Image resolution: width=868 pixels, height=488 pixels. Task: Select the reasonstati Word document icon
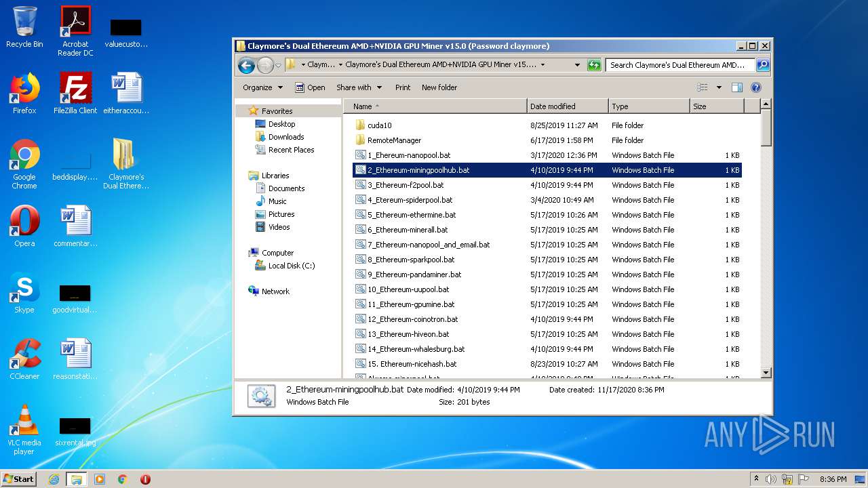(75, 359)
